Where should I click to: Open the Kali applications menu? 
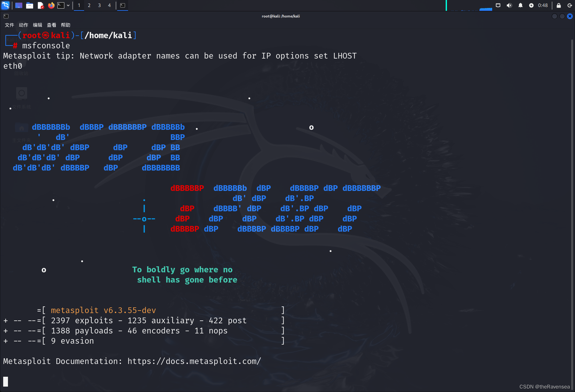pyautogui.click(x=5, y=5)
